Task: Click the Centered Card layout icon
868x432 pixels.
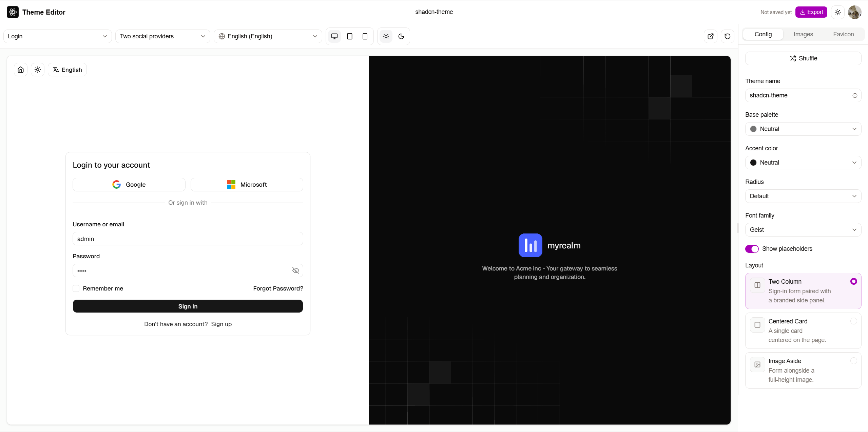Action: point(757,325)
